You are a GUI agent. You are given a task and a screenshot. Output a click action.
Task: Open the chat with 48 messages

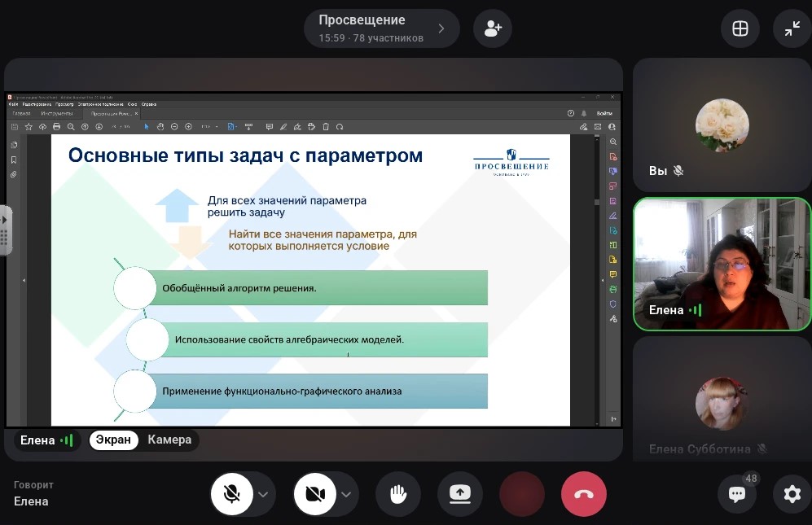click(x=737, y=494)
